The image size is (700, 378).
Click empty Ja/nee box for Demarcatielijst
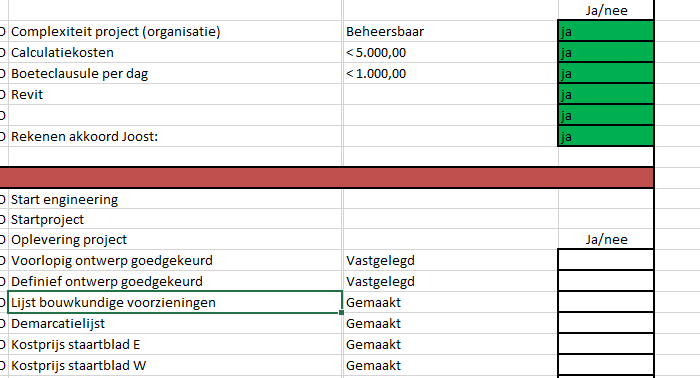click(x=606, y=323)
